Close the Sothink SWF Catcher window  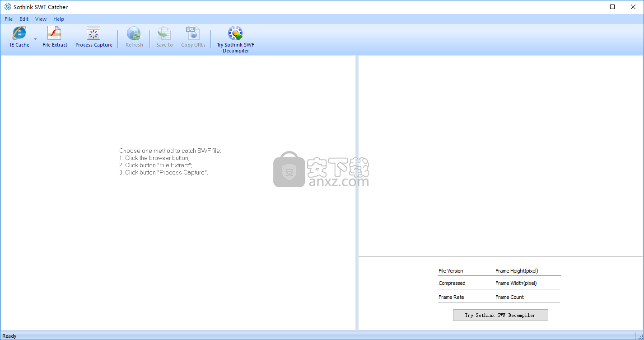pyautogui.click(x=633, y=7)
